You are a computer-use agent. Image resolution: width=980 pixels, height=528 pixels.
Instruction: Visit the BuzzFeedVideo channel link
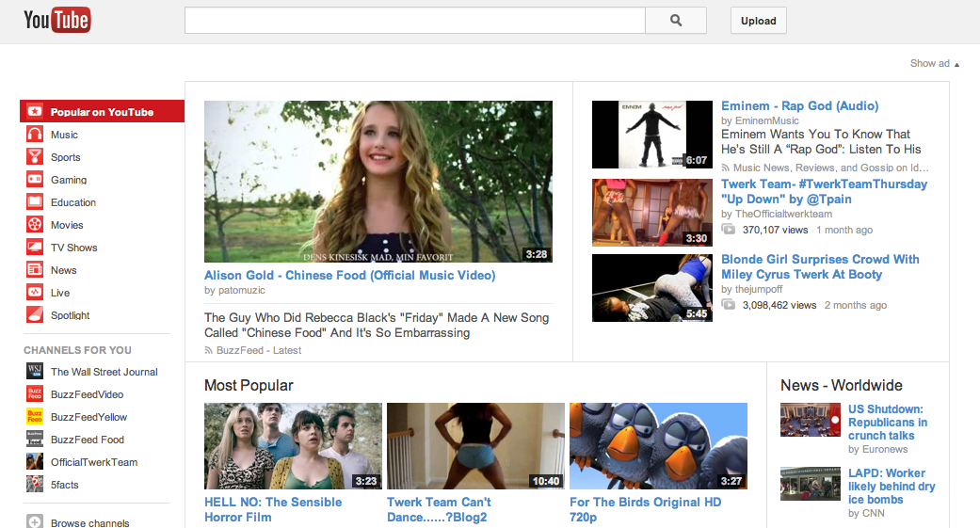tap(87, 394)
